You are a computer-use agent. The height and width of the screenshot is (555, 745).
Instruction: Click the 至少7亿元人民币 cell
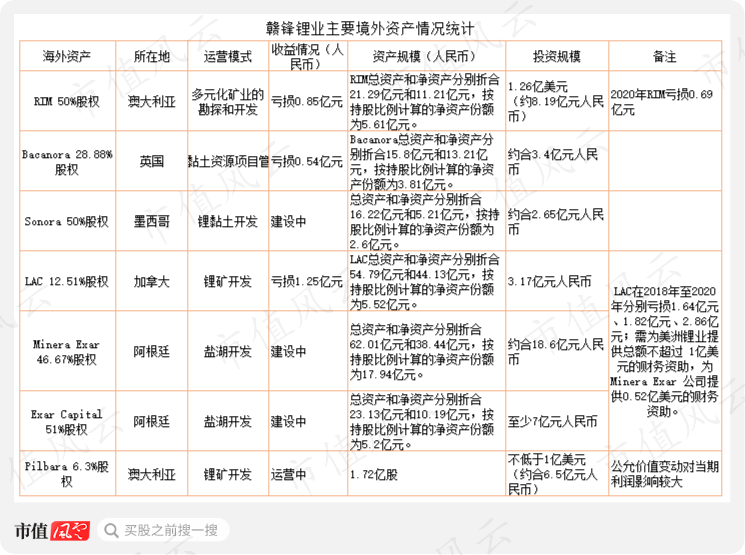tap(557, 421)
